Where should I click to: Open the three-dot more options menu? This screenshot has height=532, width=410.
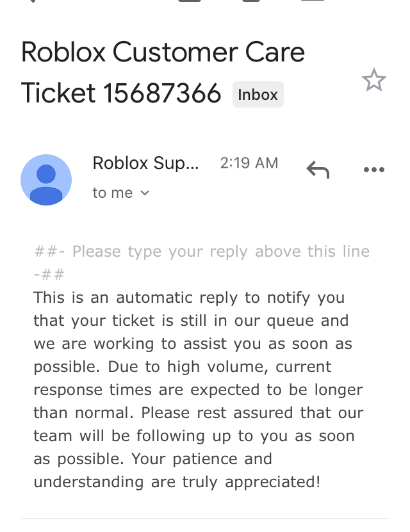point(373,170)
